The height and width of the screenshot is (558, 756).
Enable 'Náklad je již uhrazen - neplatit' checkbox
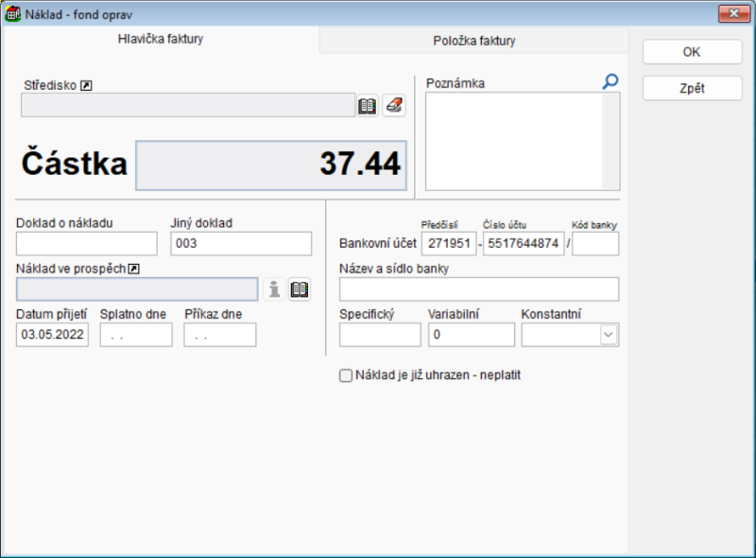click(346, 375)
